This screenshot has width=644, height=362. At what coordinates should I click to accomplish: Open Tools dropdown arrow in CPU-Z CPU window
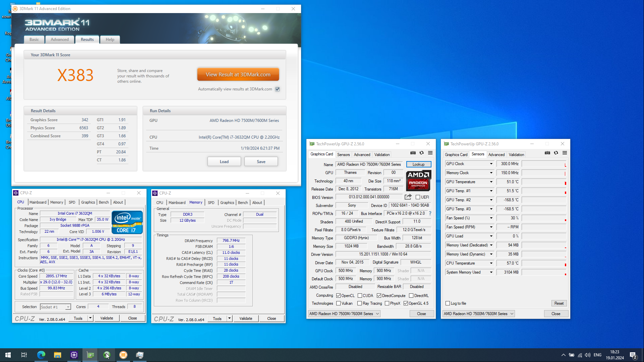(x=90, y=318)
